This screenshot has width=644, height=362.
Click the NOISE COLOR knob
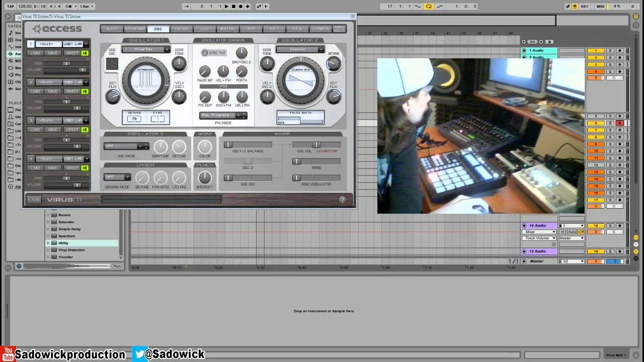tap(205, 146)
